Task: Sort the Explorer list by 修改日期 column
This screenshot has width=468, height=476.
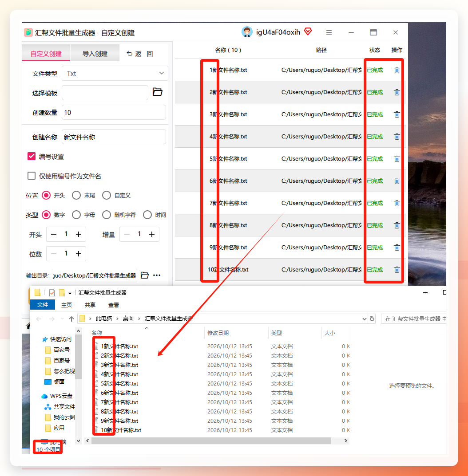Action: click(218, 333)
